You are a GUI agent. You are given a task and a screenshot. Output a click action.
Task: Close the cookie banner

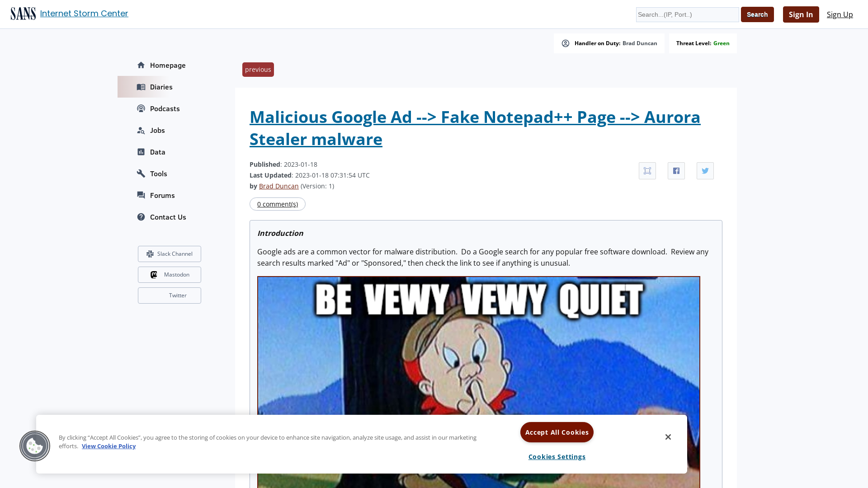point(668,437)
